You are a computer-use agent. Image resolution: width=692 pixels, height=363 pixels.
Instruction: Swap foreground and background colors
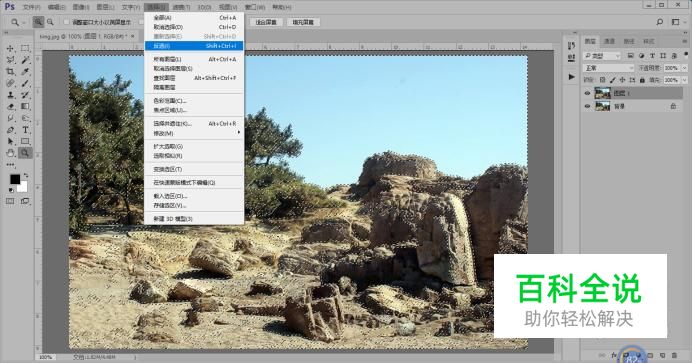click(26, 175)
